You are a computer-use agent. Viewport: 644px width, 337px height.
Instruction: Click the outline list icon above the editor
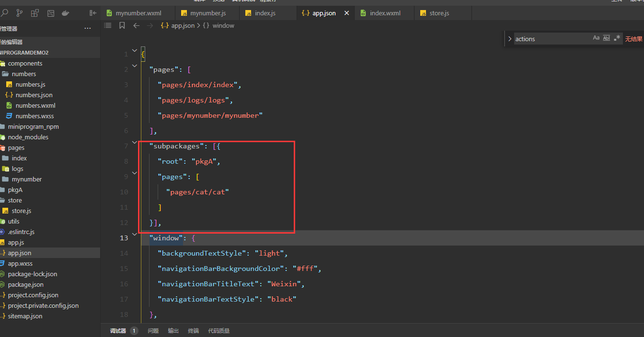click(108, 25)
